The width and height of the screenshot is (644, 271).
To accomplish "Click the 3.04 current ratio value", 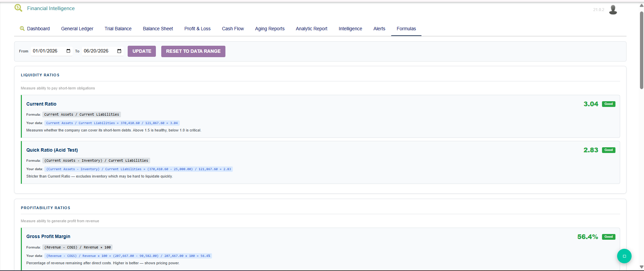I will click(591, 104).
